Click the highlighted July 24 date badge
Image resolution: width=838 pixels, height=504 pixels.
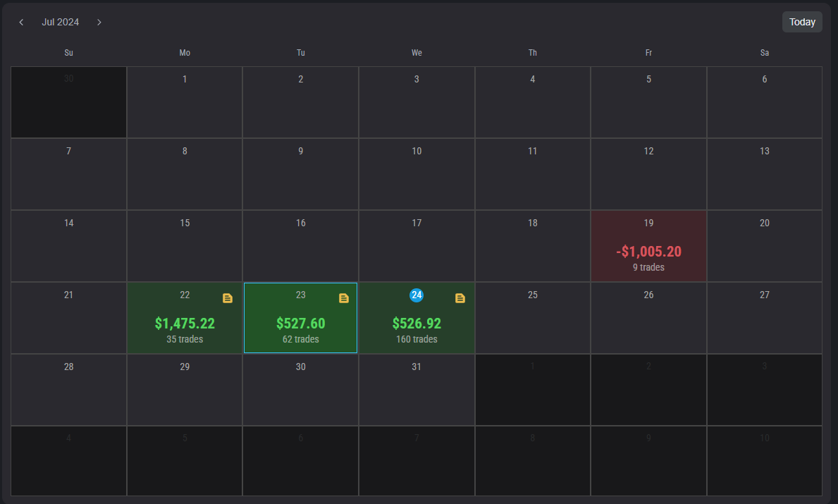(x=416, y=295)
